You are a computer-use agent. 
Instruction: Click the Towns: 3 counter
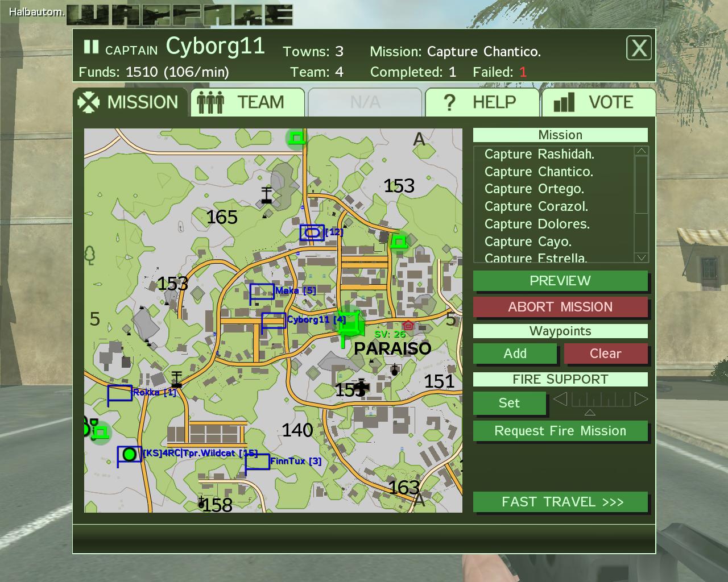tap(313, 52)
